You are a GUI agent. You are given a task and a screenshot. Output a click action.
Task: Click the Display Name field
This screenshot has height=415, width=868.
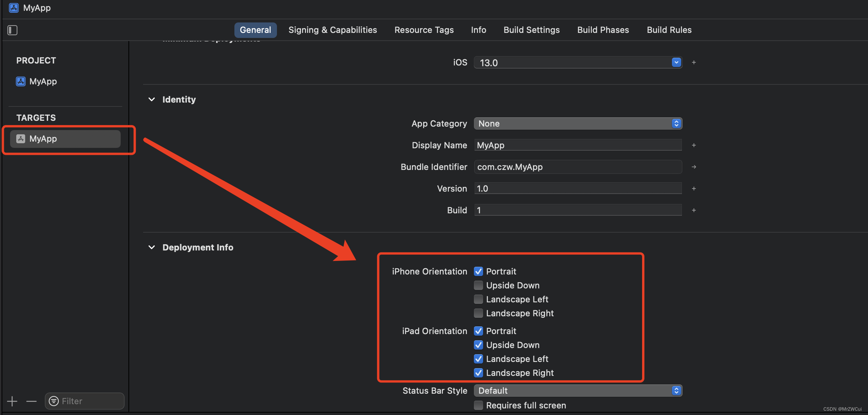coord(578,145)
